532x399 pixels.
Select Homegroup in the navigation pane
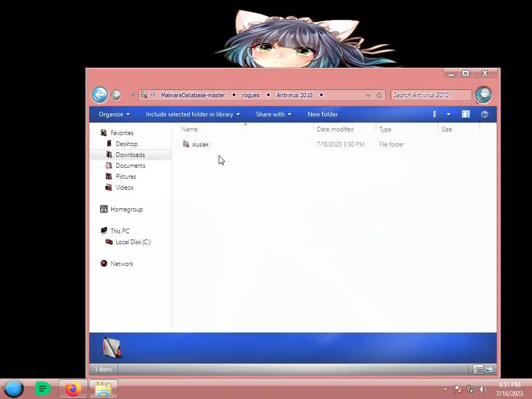[x=127, y=209]
